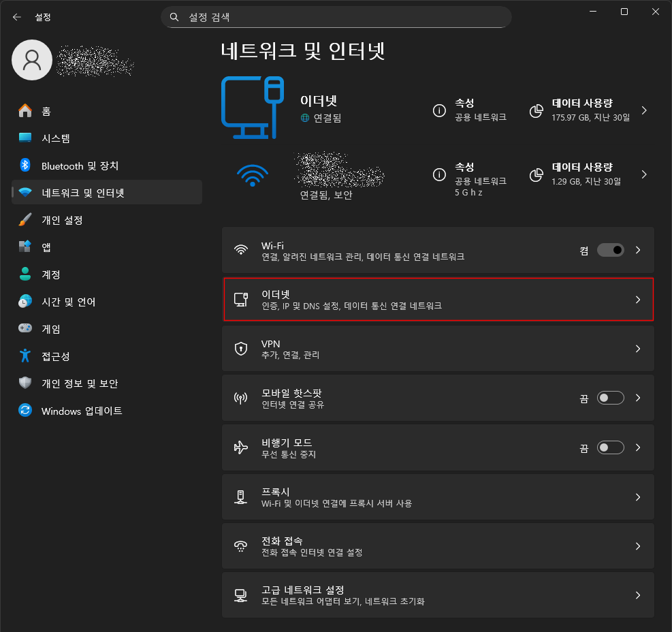Click the Accessibility figure icon
Screen dimensions: 672x632
25,355
